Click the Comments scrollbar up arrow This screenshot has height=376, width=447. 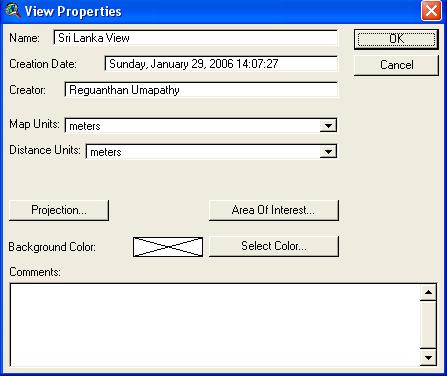click(x=428, y=293)
